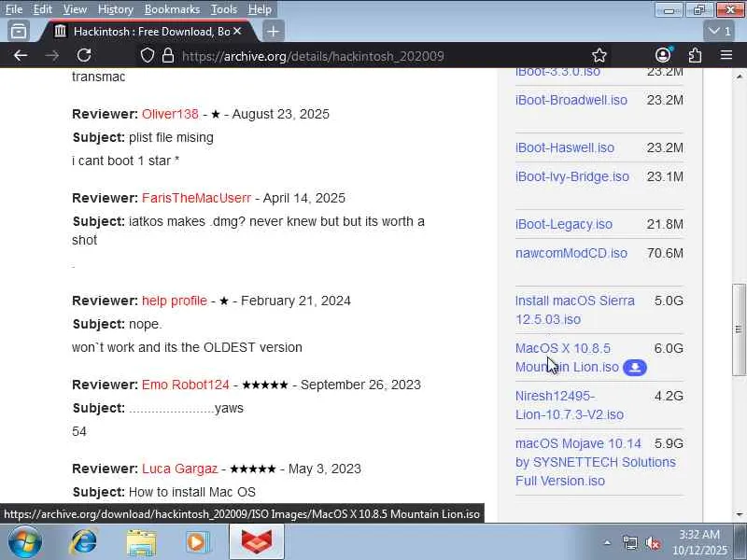Open the History menu

point(115,9)
